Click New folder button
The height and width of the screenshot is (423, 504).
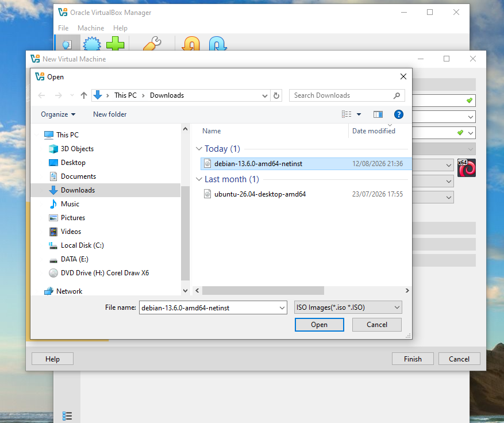pyautogui.click(x=110, y=114)
